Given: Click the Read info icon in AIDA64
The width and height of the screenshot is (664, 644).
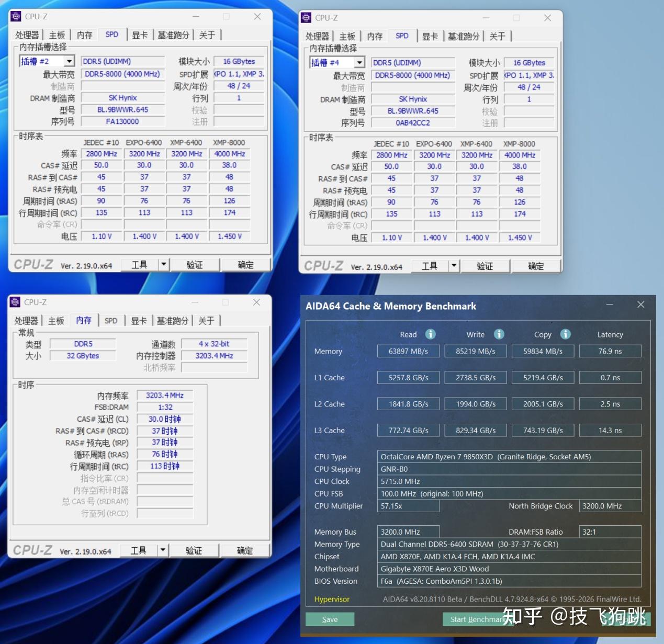Looking at the screenshot, I should pyautogui.click(x=430, y=334).
